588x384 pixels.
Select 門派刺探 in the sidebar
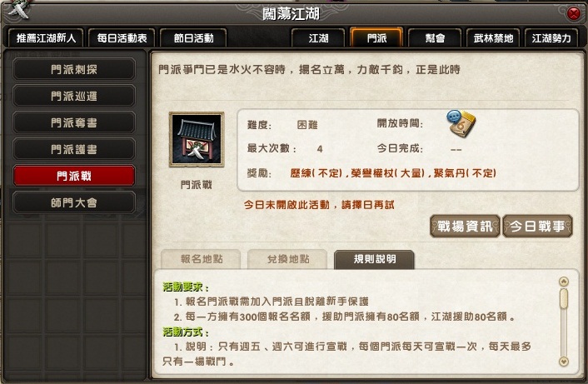74,69
